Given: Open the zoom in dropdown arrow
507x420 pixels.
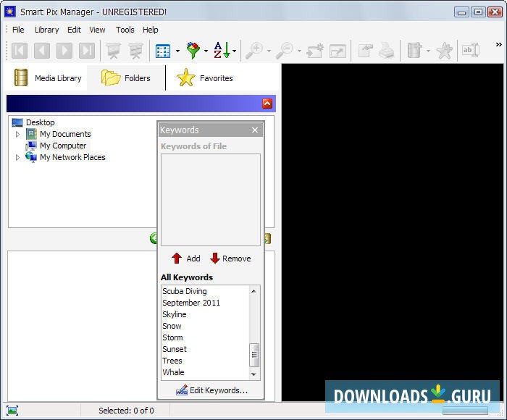Looking at the screenshot, I should click(269, 51).
